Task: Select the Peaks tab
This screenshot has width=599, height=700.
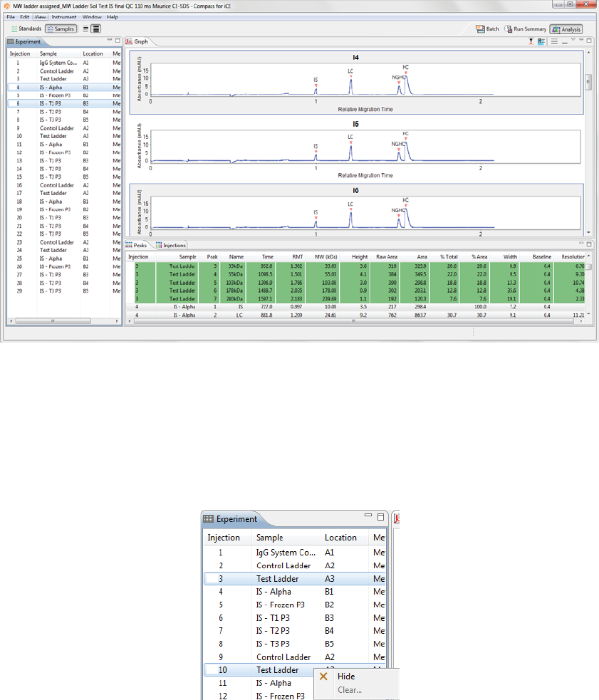Action: (x=136, y=245)
